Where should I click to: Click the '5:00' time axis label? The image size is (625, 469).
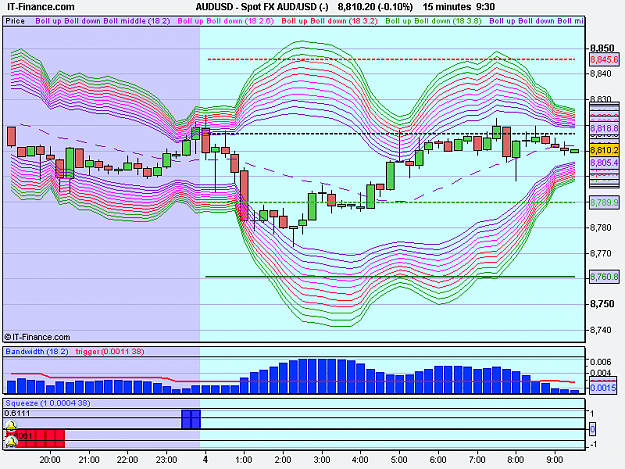(399, 460)
